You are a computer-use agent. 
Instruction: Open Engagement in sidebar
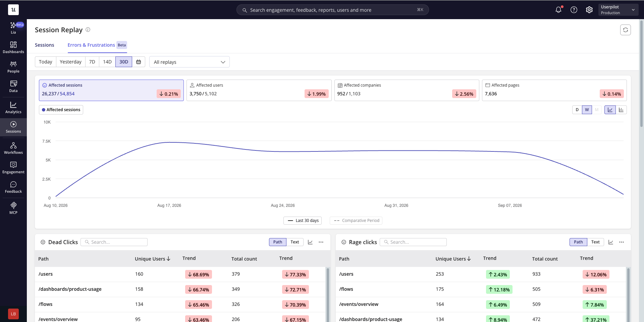tap(13, 168)
